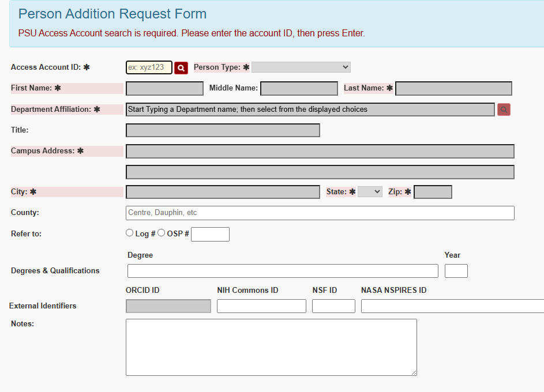Screen dimensions: 544x392
Task: Click the Notes text area
Action: coord(271,347)
